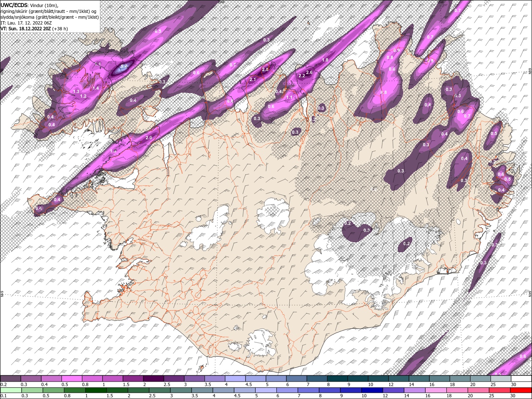Pick the dark purple 0.2 snow swatch
This screenshot has height=399, width=532.
coord(10,379)
